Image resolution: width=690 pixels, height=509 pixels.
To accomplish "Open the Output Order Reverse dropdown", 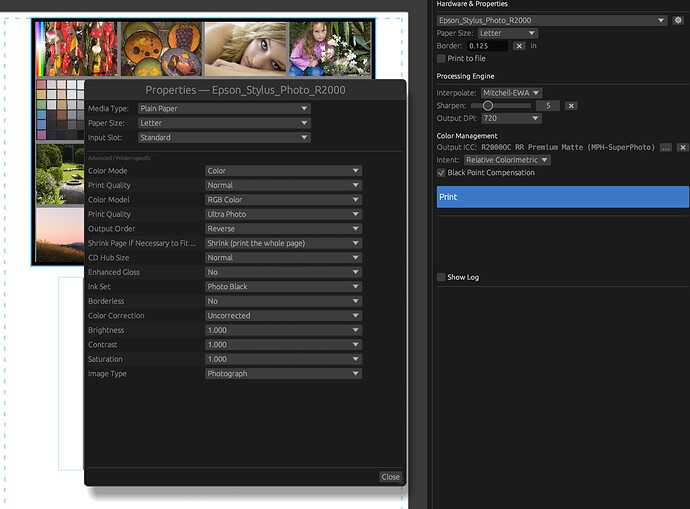I will (283, 229).
